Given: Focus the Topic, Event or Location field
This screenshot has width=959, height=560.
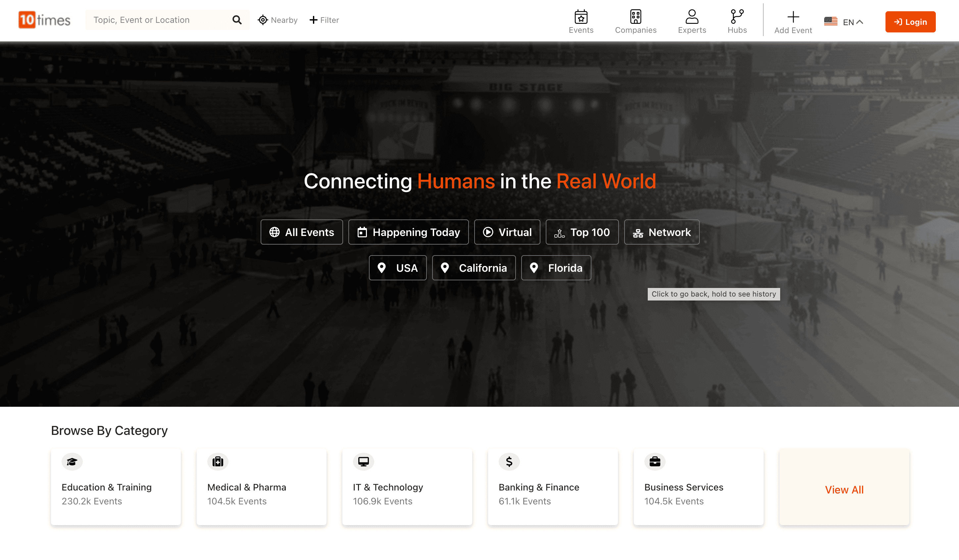Looking at the screenshot, I should pos(158,20).
